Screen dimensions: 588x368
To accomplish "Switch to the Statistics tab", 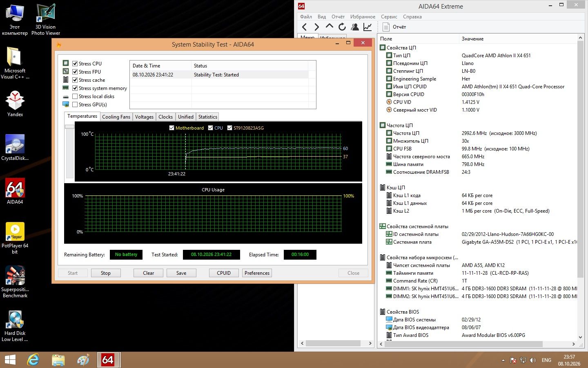I will coord(207,117).
